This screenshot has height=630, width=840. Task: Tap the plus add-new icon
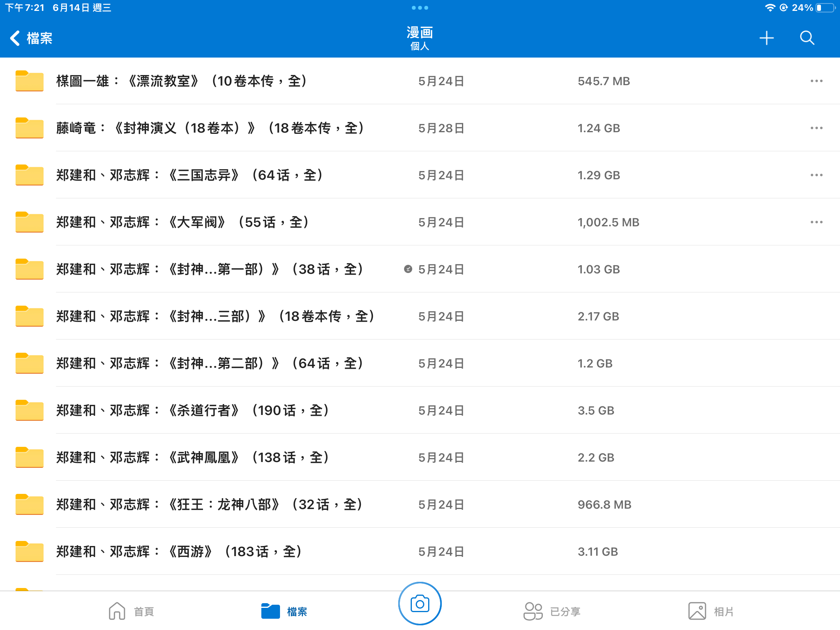tap(766, 38)
